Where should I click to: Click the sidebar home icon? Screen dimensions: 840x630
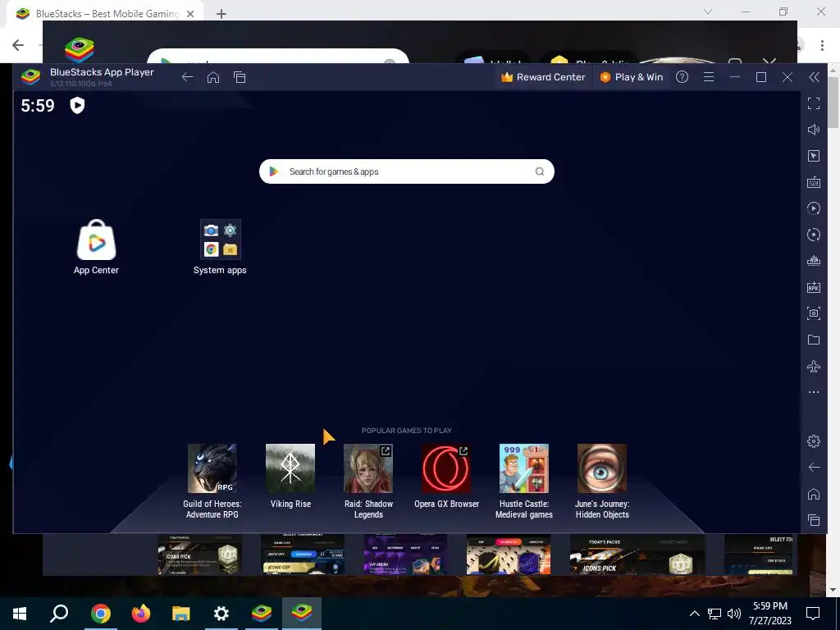[x=814, y=493]
